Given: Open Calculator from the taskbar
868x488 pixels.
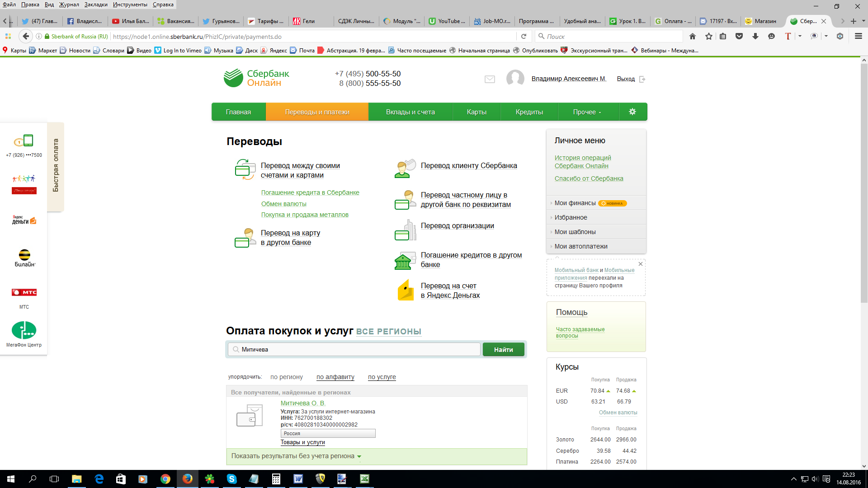Looking at the screenshot, I should (276, 479).
